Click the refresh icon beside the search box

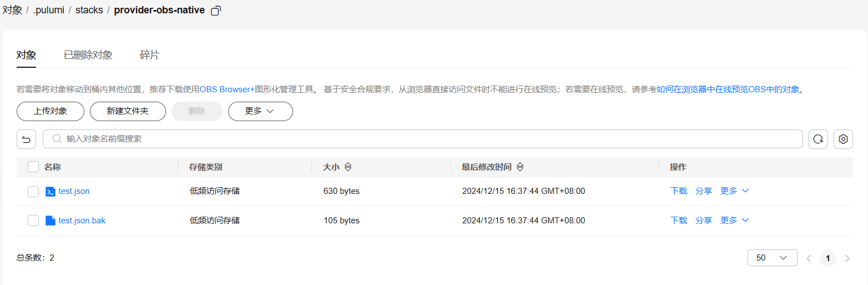(x=818, y=139)
